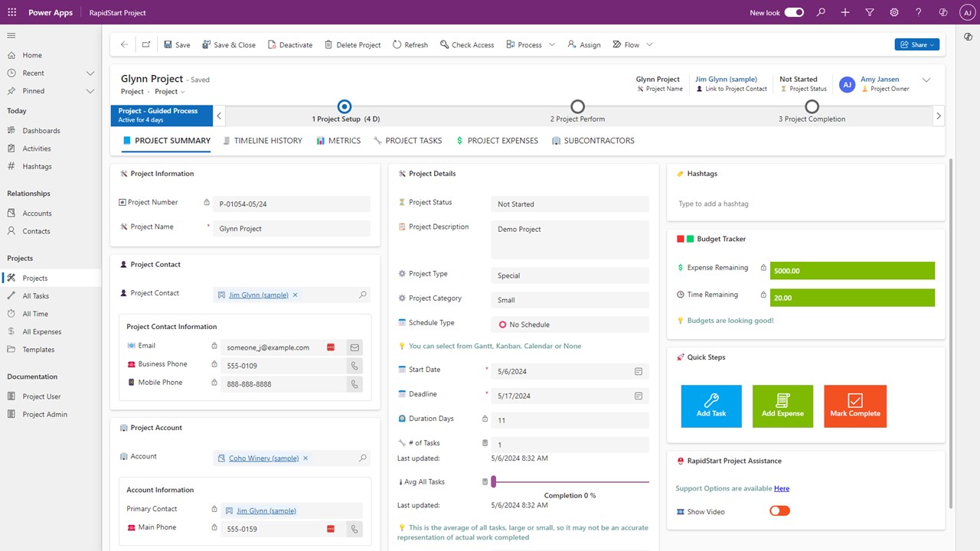Open Amy Jansen owner link
This screenshot has height=551, width=980.
coord(880,79)
